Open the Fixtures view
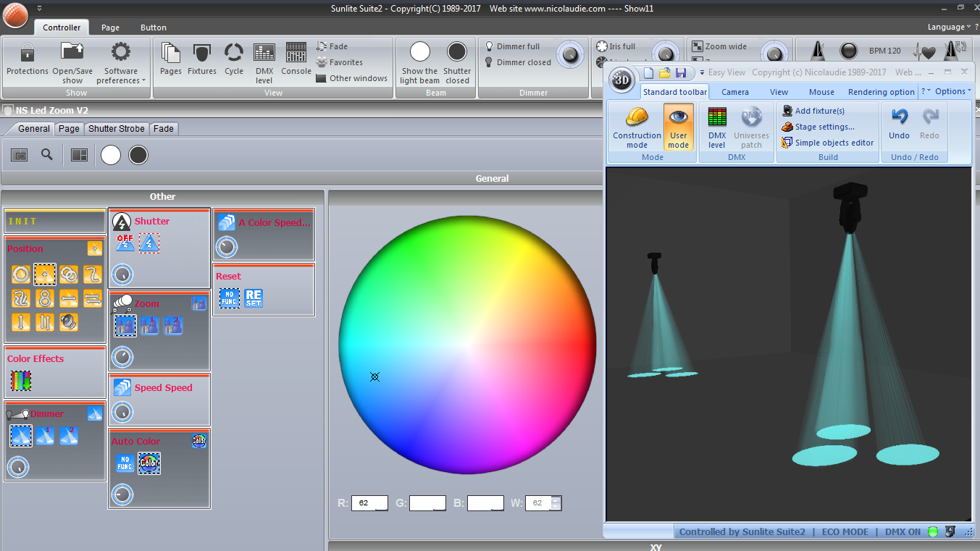The image size is (980, 551). (202, 59)
